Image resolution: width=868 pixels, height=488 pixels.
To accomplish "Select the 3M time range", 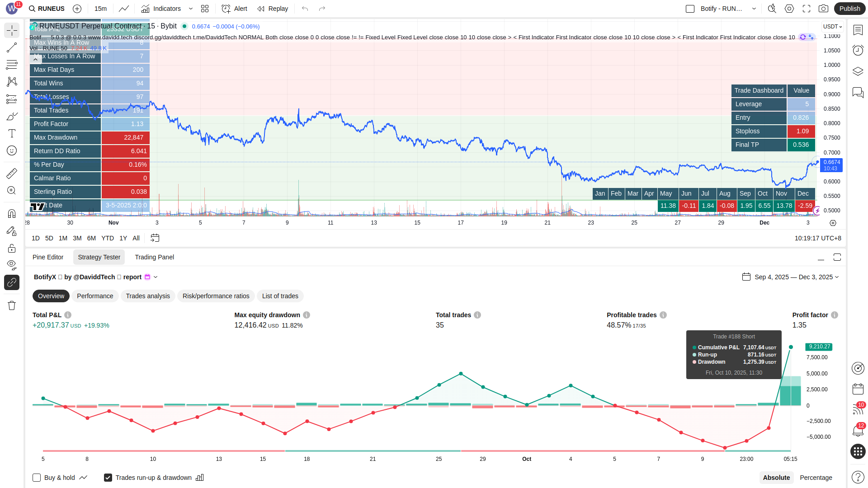I will (x=77, y=238).
